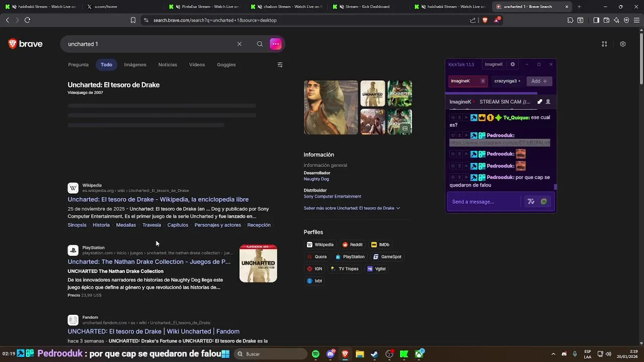The width and height of the screenshot is (644, 362).
Task: Click the share icon in the address bar
Action: (472, 20)
